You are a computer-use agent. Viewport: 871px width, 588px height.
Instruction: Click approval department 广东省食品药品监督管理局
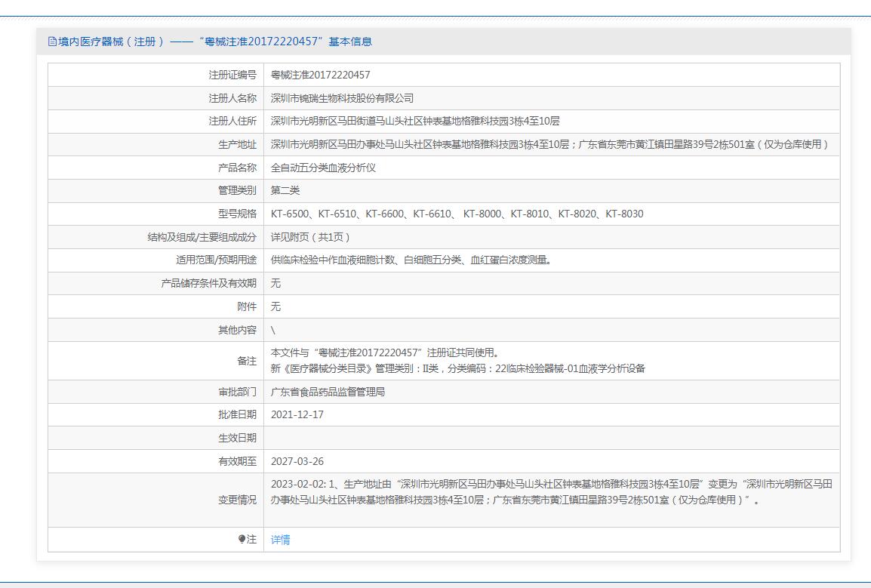click(328, 393)
